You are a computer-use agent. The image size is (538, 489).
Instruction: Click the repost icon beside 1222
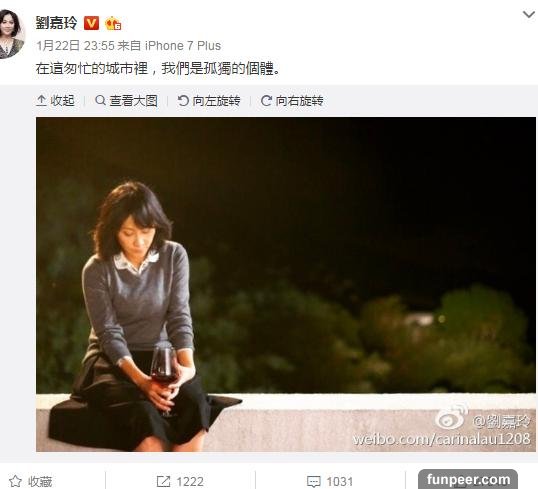pyautogui.click(x=163, y=481)
